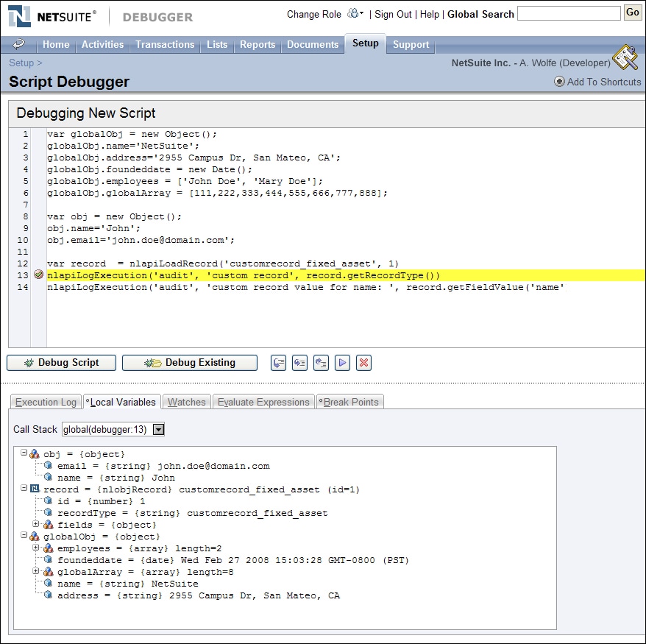The height and width of the screenshot is (644, 646).
Task: Click the name = NetSuite variable row
Action: (128, 584)
